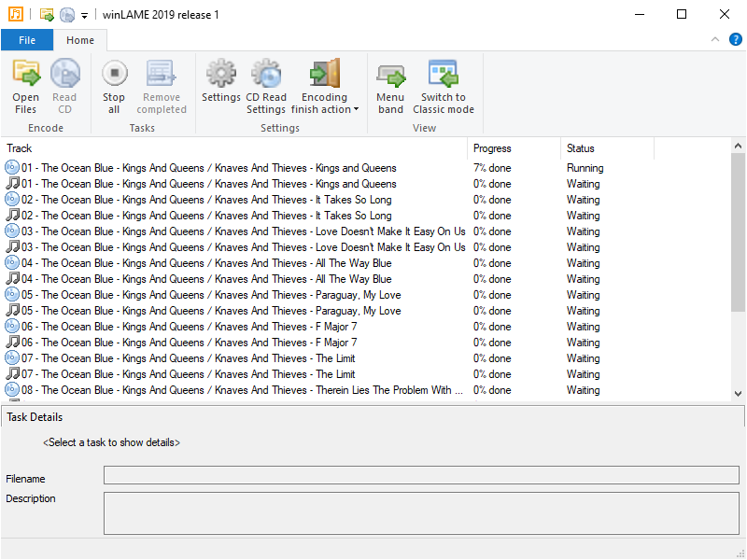
Task: Click the track list vertical scrollbar down arrow
Action: tap(739, 394)
